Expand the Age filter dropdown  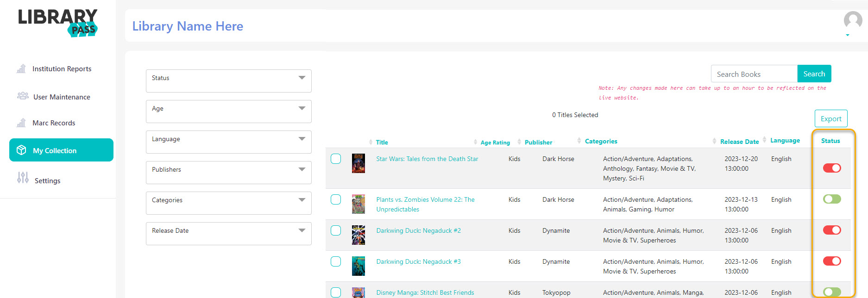(x=229, y=112)
